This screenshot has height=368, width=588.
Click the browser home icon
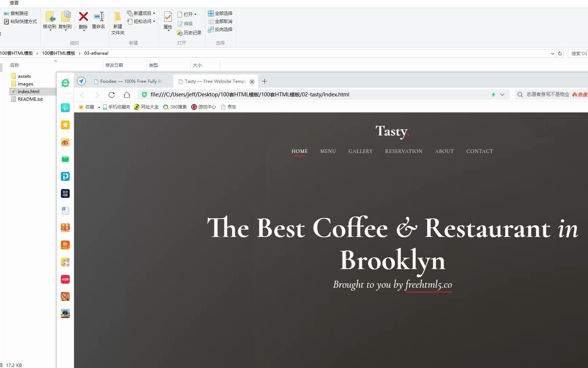tap(127, 95)
